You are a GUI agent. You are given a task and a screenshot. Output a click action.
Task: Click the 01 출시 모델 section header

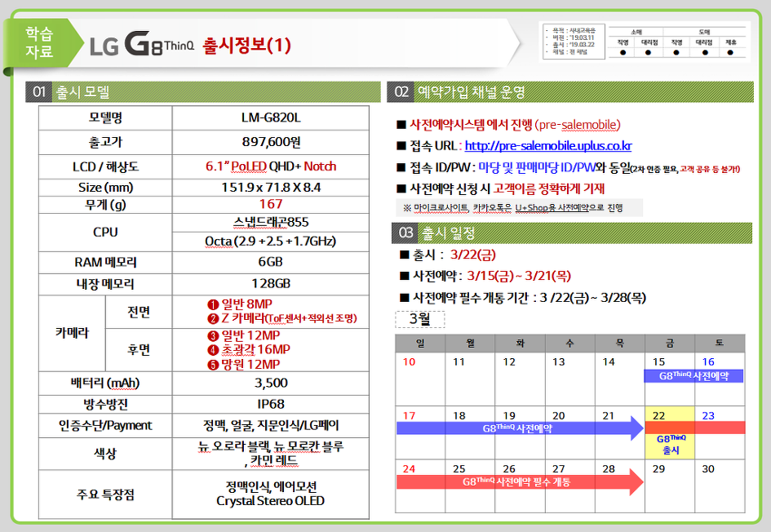[203, 92]
